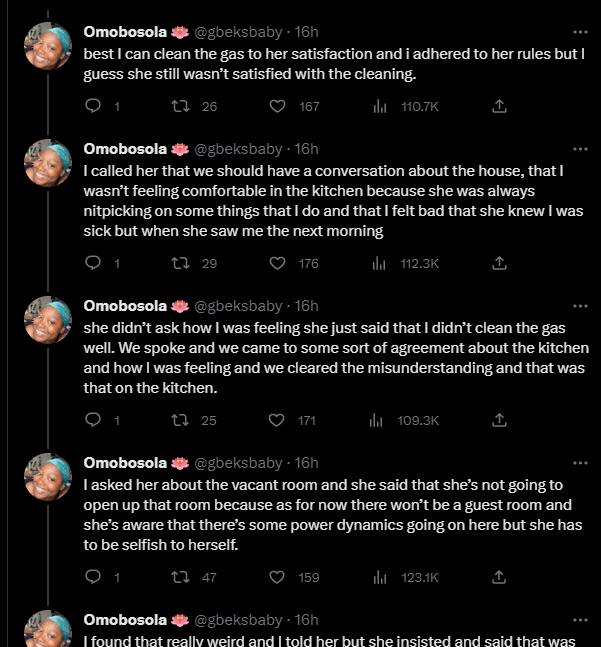Like the tweet with 167 likes
601x647 pixels.
[280, 106]
